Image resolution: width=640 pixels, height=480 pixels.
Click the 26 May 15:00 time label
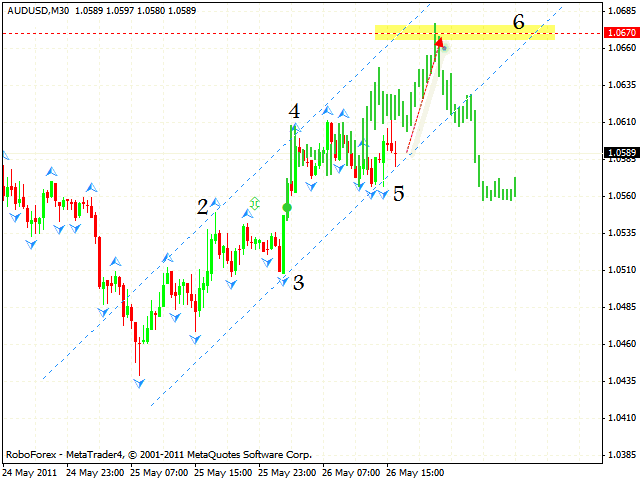(415, 473)
